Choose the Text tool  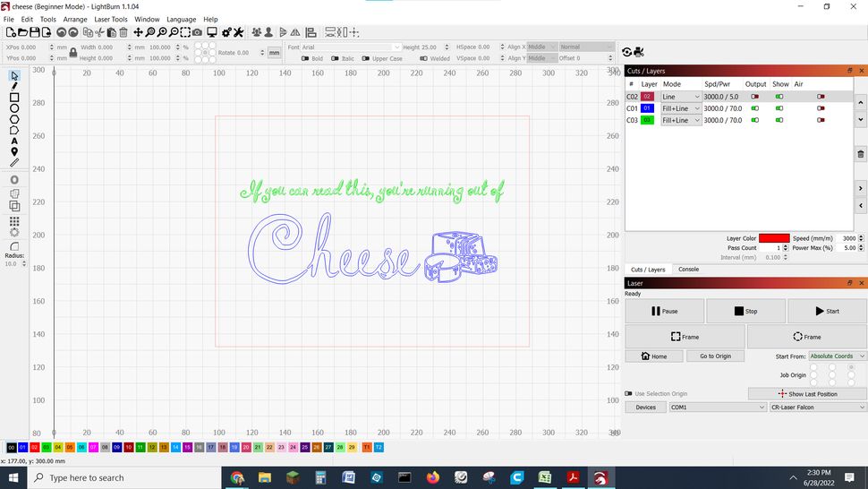(14, 141)
